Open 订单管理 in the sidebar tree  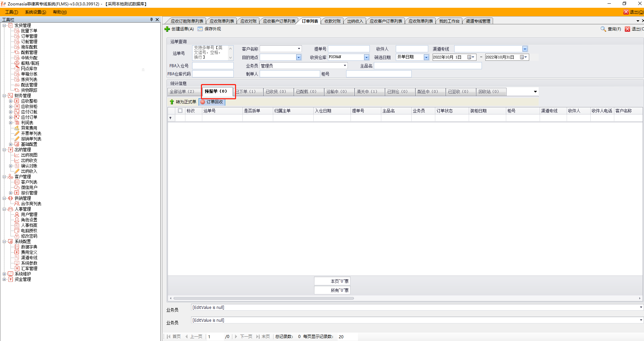click(29, 36)
